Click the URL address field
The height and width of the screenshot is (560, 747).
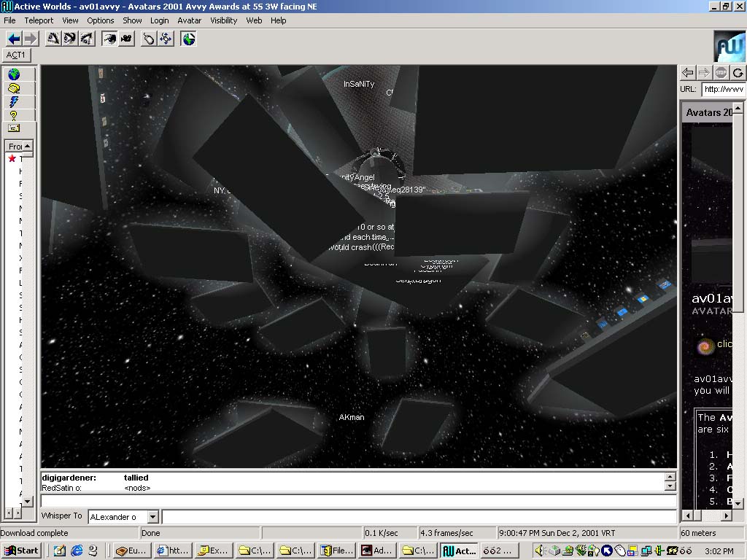click(723, 89)
